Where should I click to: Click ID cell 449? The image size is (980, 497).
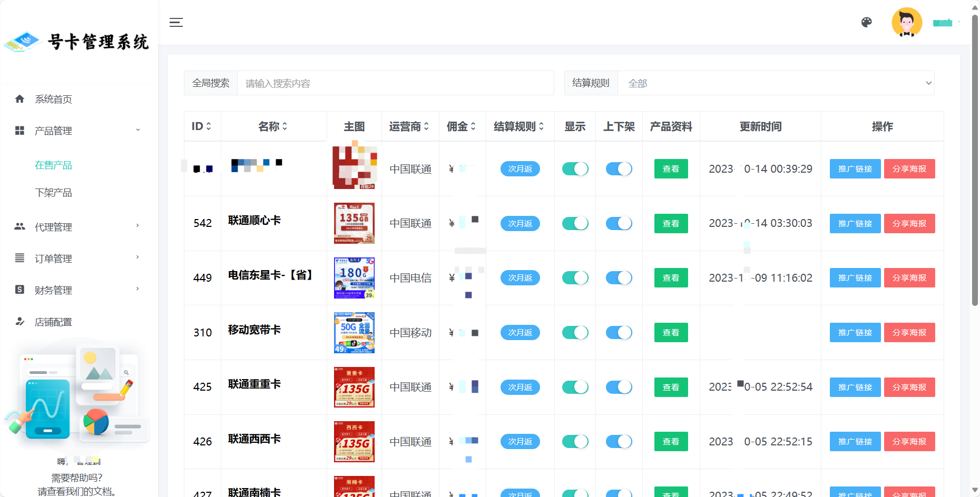tap(202, 278)
